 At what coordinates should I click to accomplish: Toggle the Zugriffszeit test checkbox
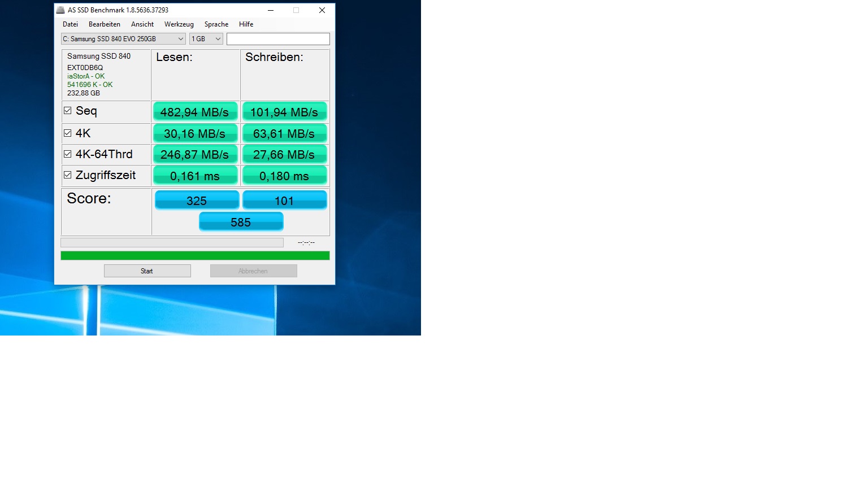[68, 175]
